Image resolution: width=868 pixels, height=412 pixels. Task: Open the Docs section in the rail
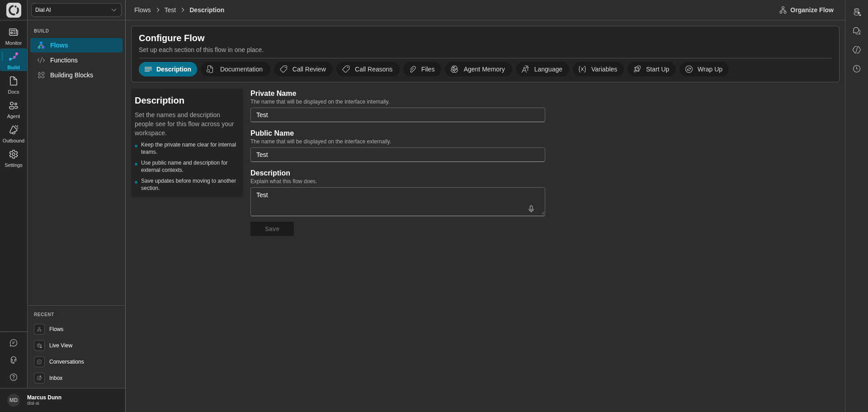click(x=14, y=85)
